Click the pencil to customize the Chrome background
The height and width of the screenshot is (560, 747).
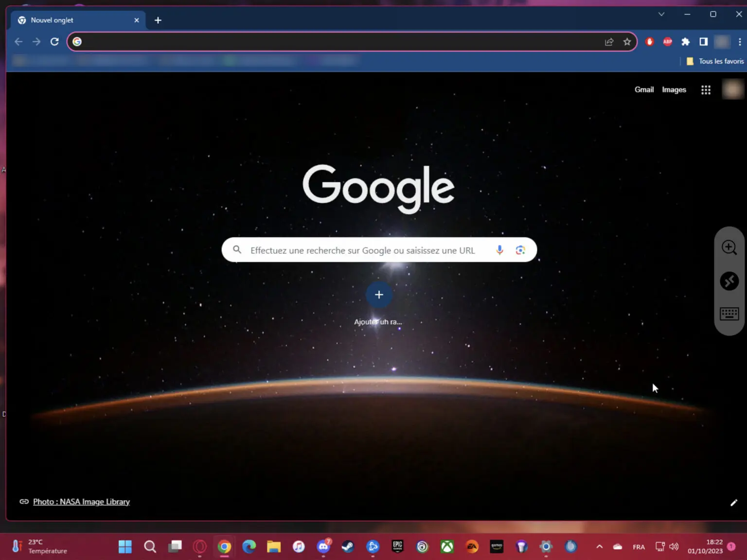pyautogui.click(x=733, y=502)
